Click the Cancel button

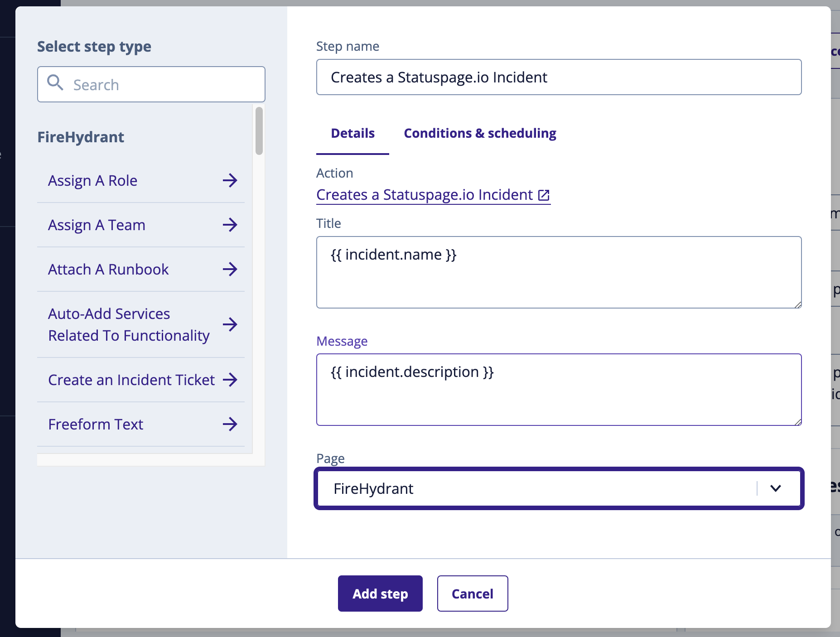[x=473, y=594]
